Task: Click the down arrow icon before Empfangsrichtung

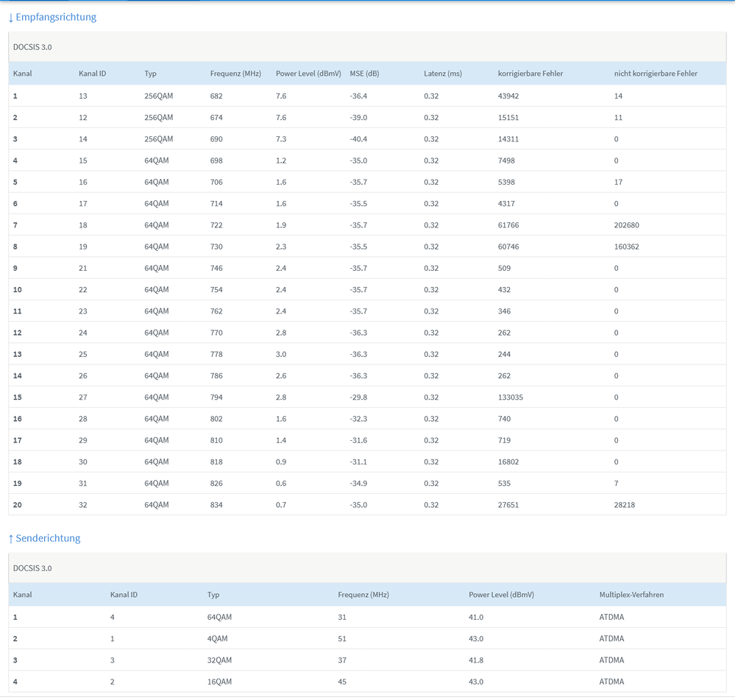Action: 11,18
